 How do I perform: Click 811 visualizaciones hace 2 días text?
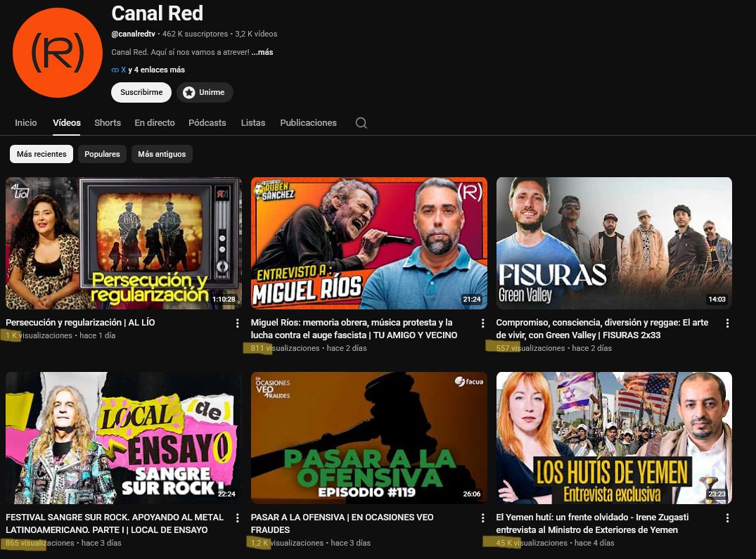click(309, 348)
